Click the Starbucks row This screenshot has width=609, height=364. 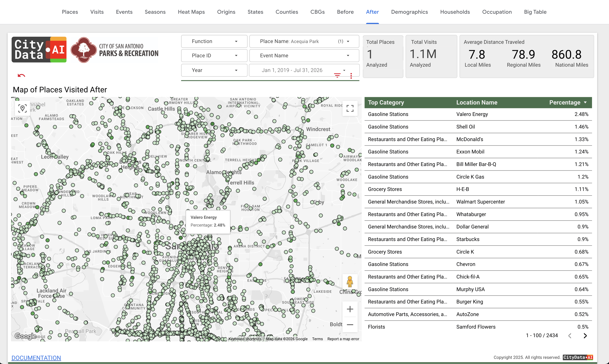coord(478,239)
